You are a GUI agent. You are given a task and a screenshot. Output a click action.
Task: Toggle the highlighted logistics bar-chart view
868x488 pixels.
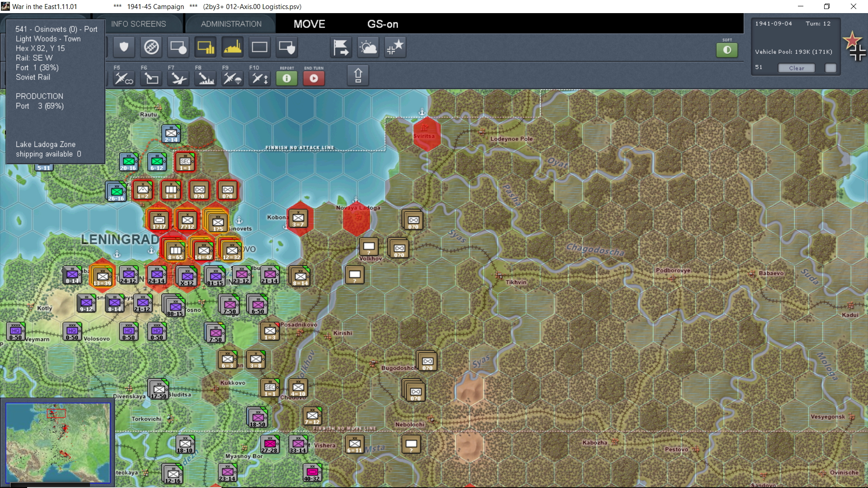(206, 47)
